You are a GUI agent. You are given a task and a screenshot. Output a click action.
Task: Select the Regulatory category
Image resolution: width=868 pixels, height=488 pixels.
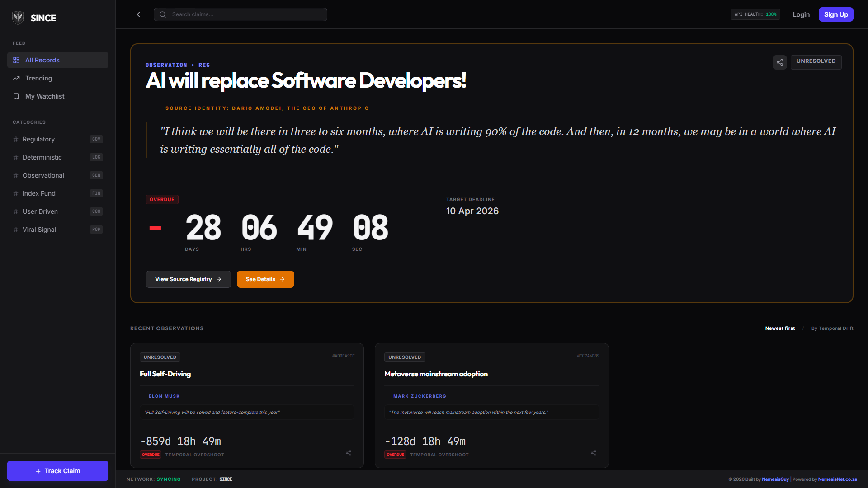pos(58,139)
